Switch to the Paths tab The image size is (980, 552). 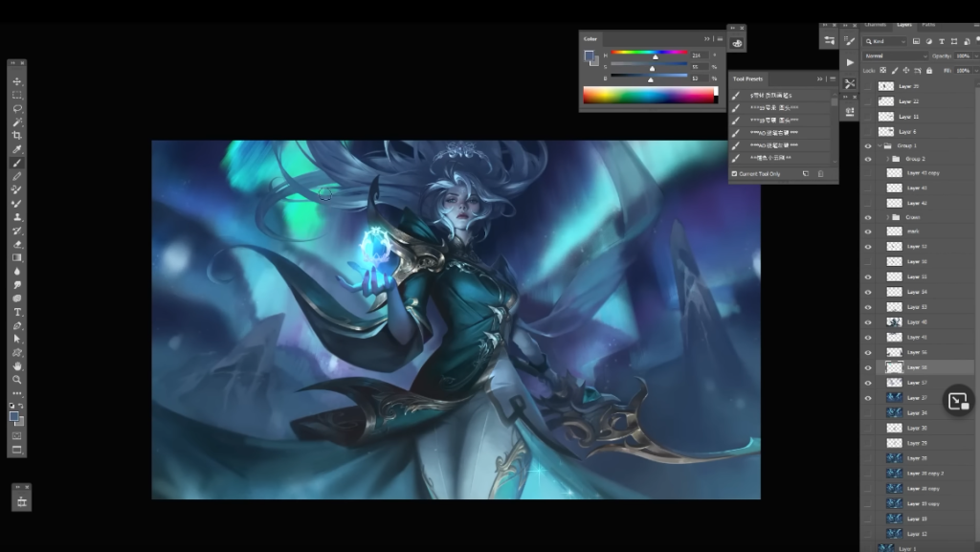point(928,25)
